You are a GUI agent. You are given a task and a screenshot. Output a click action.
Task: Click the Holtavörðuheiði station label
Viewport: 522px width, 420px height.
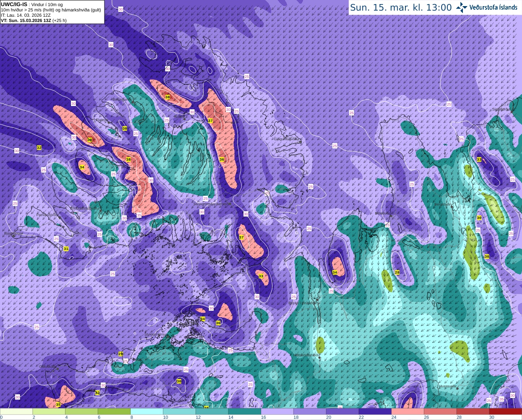click(x=305, y=355)
